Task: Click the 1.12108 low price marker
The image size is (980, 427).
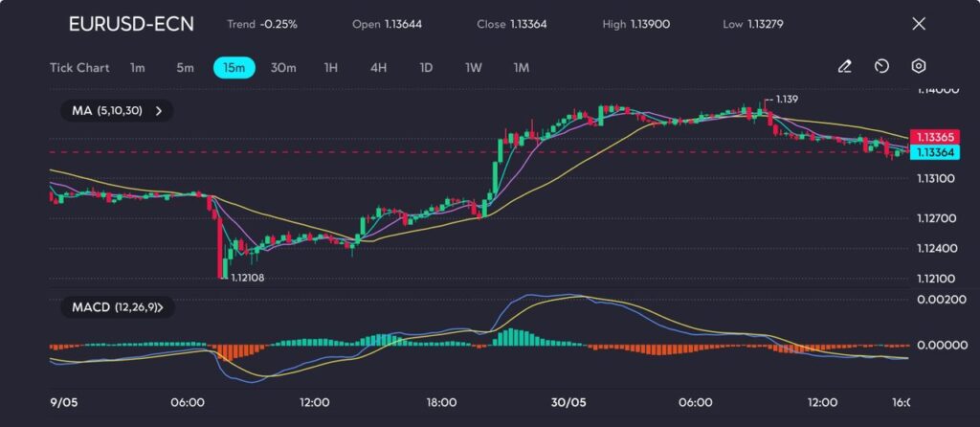Action: 247,278
